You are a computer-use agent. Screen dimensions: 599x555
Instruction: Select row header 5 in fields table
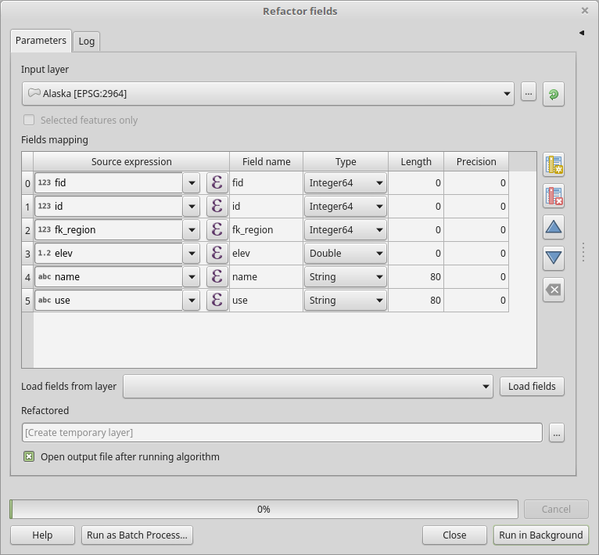[28, 301]
